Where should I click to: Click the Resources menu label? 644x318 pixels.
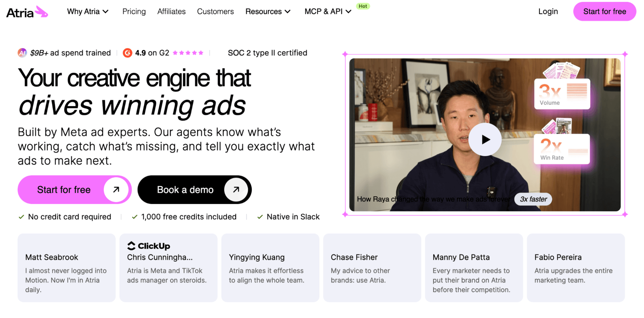coord(263,11)
